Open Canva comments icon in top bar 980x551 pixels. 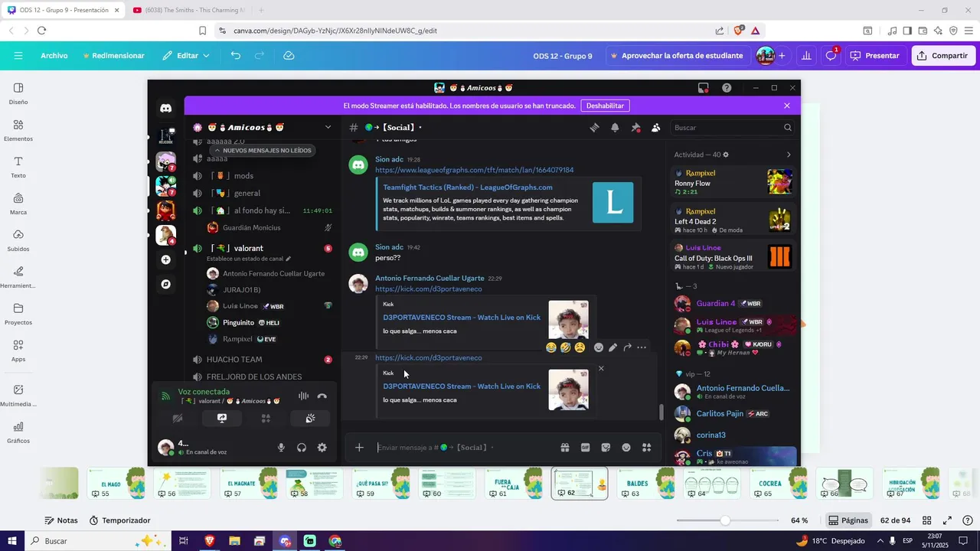point(831,56)
